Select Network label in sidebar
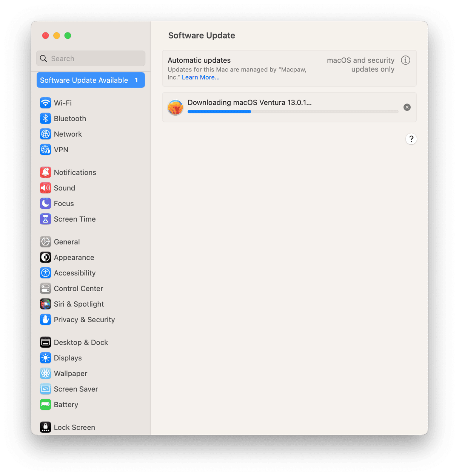459x476 pixels. pyautogui.click(x=68, y=134)
